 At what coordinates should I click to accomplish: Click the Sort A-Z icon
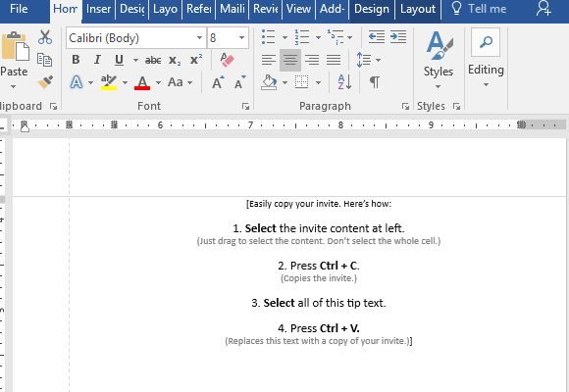click(344, 82)
